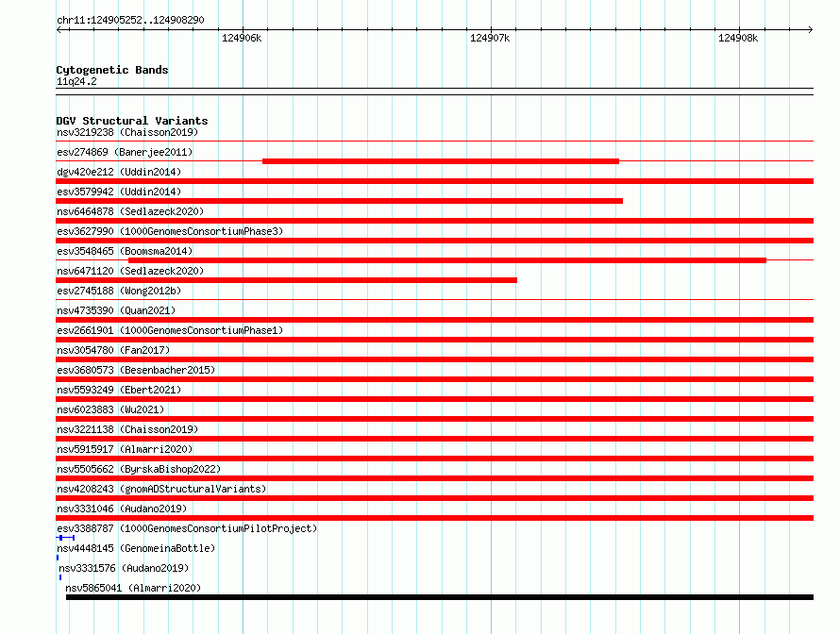Image resolution: width=840 pixels, height=634 pixels.
Task: Click the DGV Structural Variants track title
Action: (132, 121)
